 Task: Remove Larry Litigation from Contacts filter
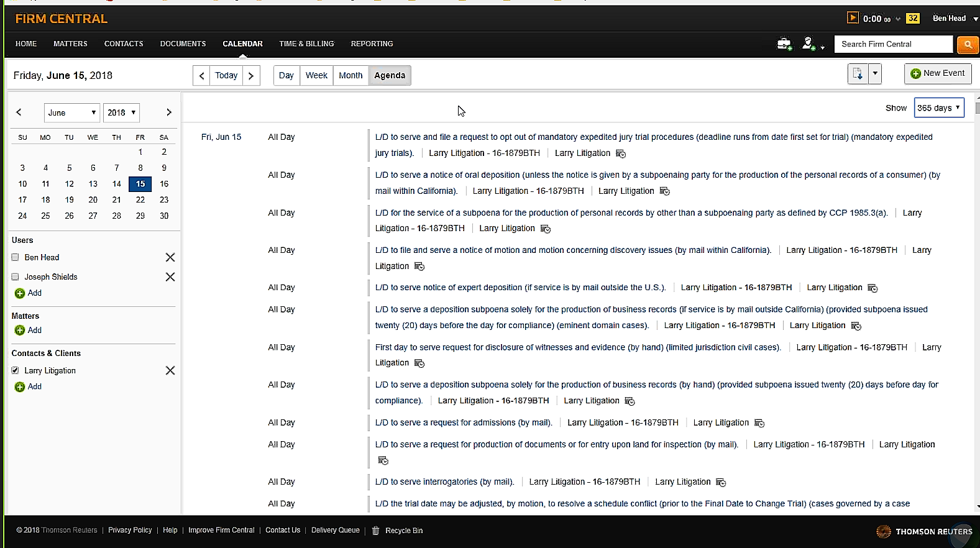pyautogui.click(x=170, y=370)
